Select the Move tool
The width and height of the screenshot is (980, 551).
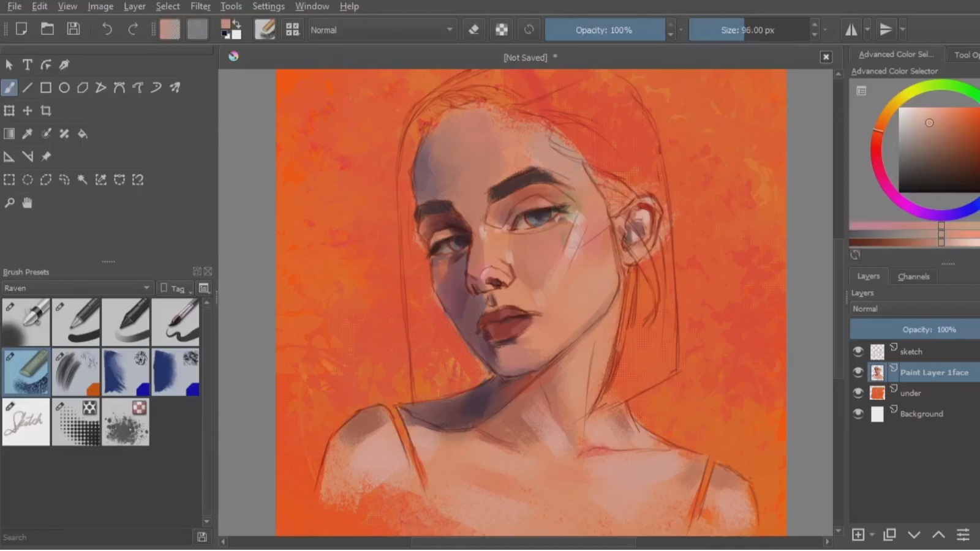[28, 111]
